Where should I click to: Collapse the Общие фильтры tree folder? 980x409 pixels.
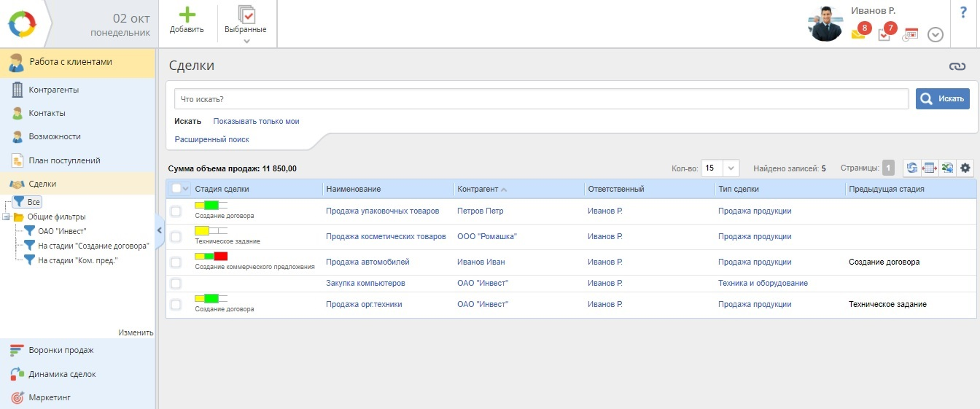[7, 217]
